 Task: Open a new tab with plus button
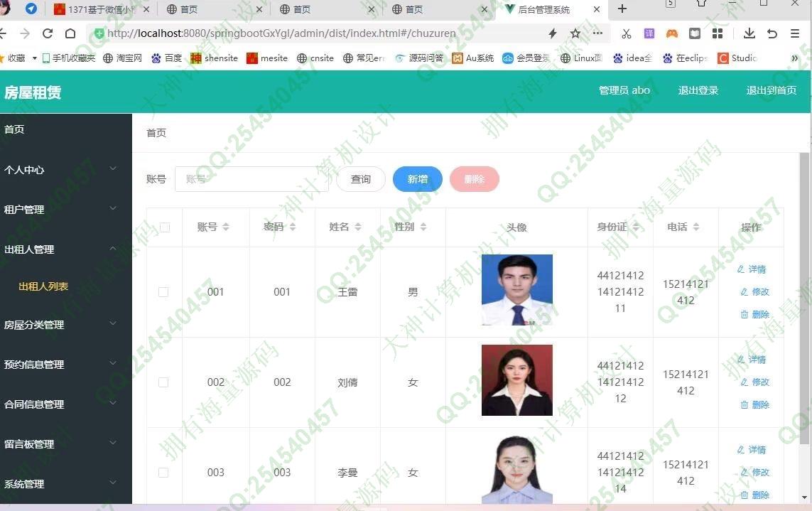(622, 9)
